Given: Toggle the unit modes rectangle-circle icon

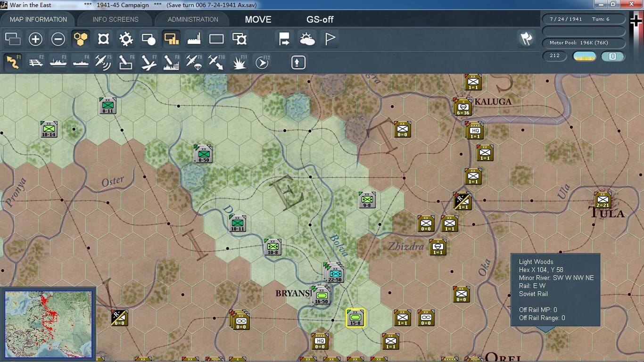Looking at the screenshot, I should [149, 39].
